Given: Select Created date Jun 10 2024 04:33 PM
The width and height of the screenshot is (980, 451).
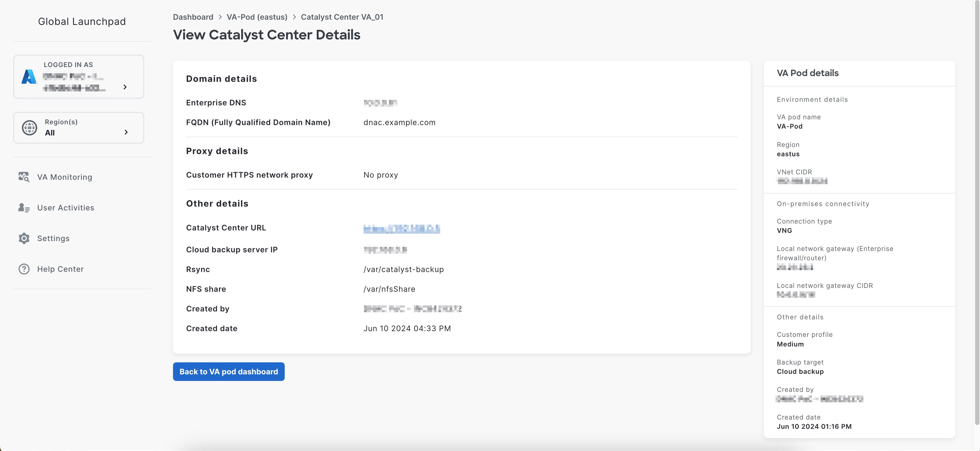Looking at the screenshot, I should (x=407, y=329).
